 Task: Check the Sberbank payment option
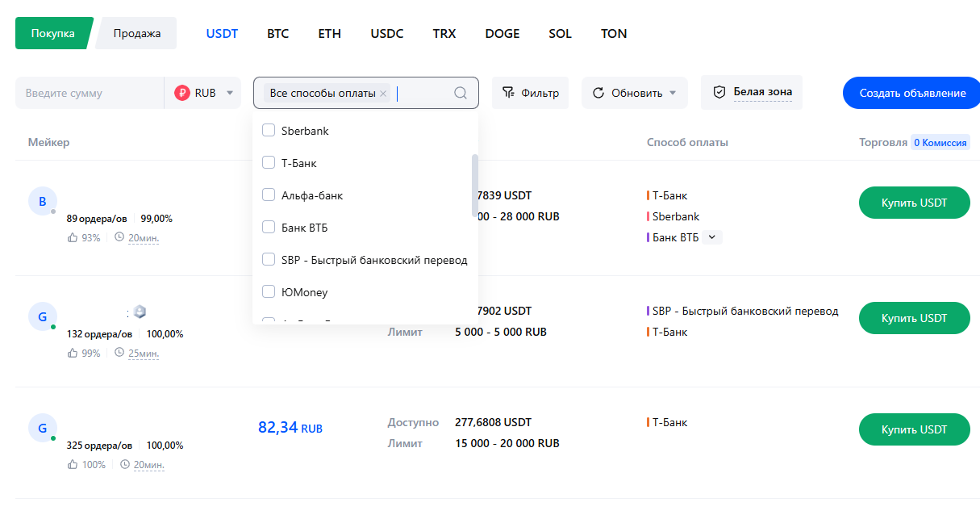tap(269, 131)
